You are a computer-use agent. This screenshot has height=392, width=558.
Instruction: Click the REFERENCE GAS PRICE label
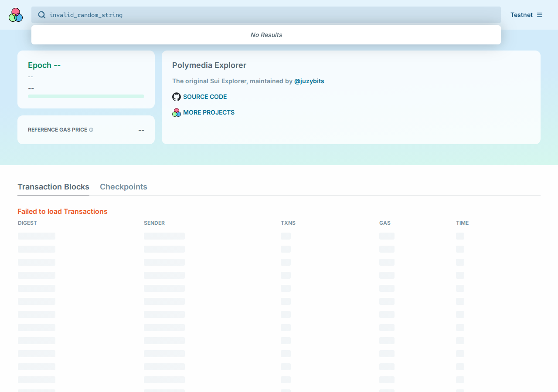(58, 130)
